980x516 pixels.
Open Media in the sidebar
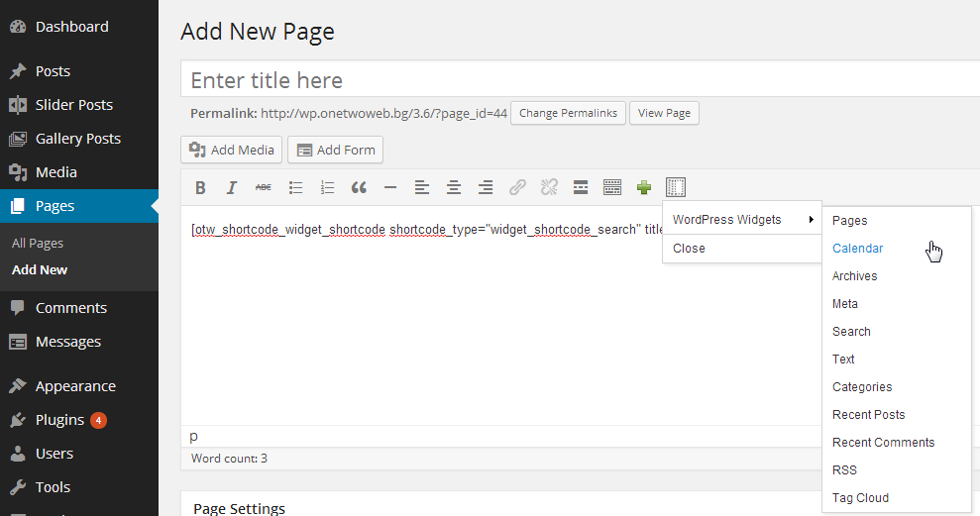tap(78, 172)
